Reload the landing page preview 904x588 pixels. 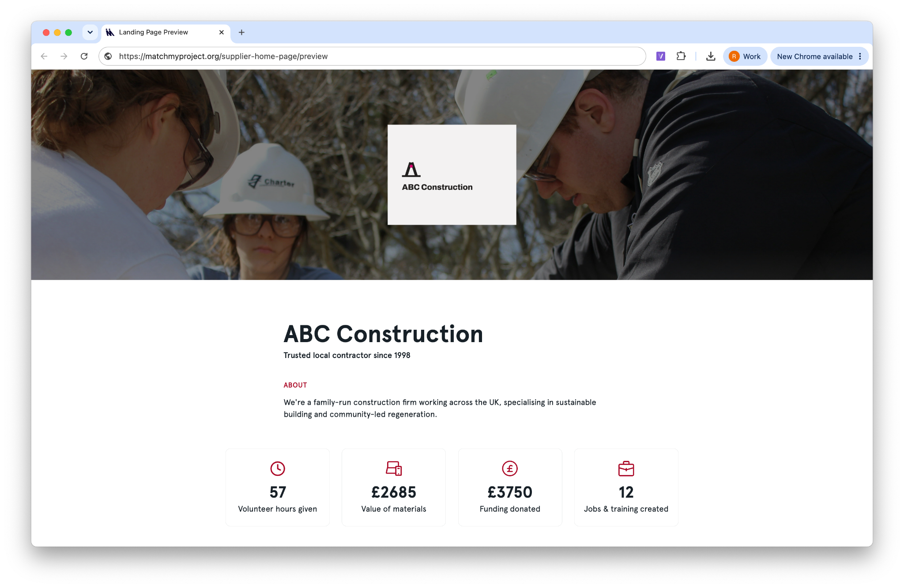click(x=84, y=56)
